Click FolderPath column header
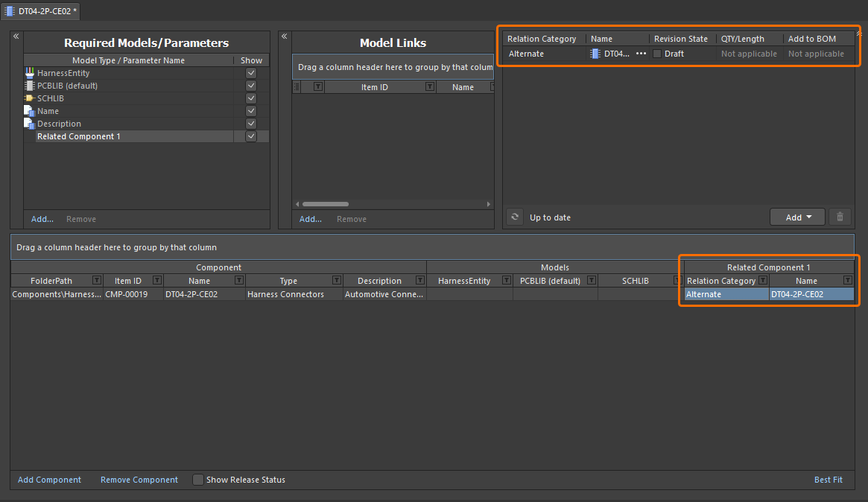868x502 pixels. click(x=51, y=281)
